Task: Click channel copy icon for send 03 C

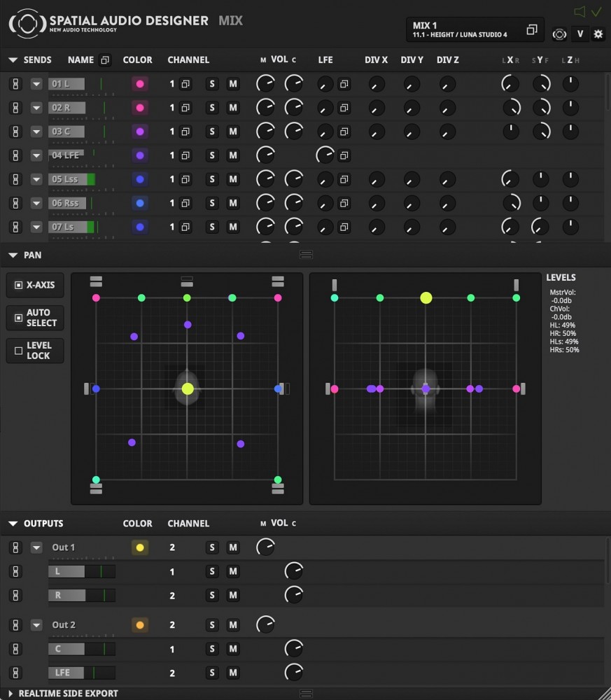Action: pos(185,132)
